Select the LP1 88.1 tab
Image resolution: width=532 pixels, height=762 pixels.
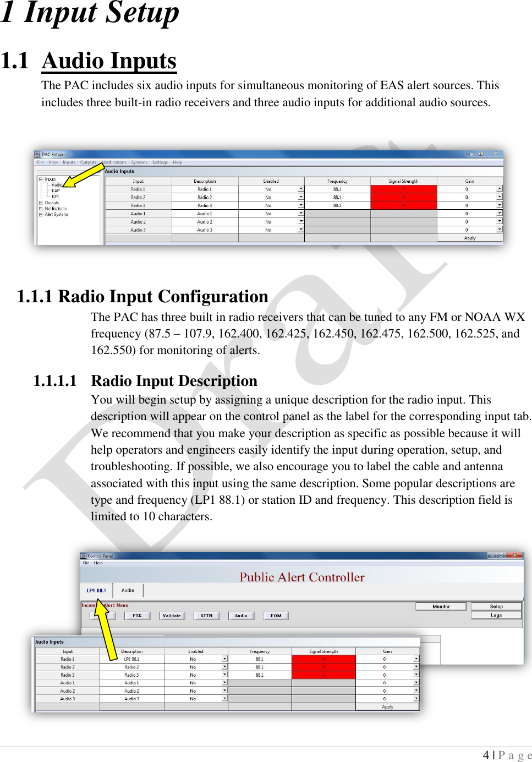(97, 591)
